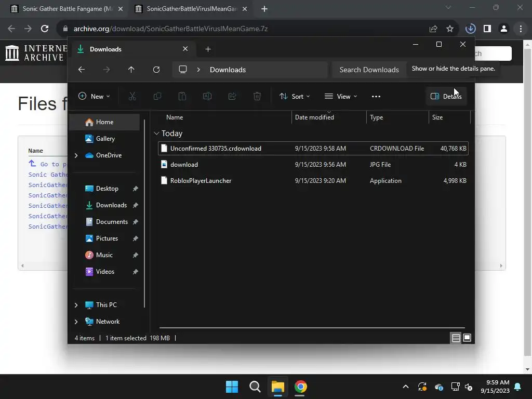The image size is (532, 399).
Task: Refresh the Downloads folder in Explorer
Action: (x=156, y=70)
